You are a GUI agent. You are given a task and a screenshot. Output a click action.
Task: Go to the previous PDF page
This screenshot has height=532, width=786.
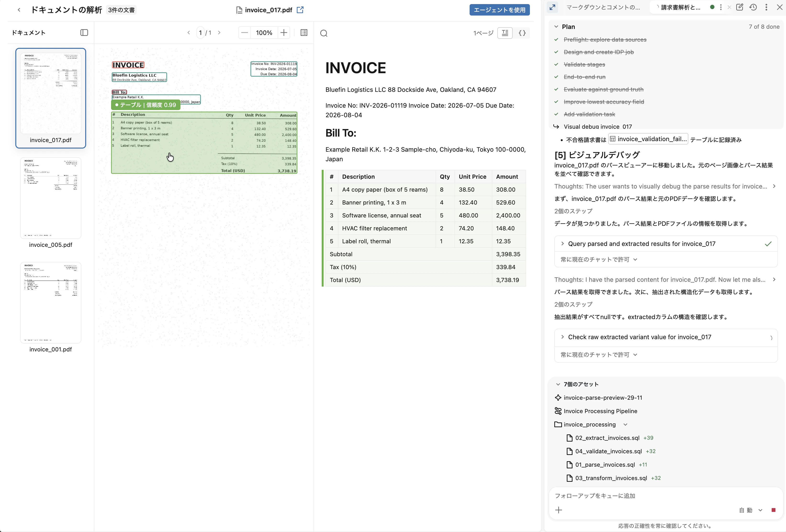pyautogui.click(x=189, y=33)
